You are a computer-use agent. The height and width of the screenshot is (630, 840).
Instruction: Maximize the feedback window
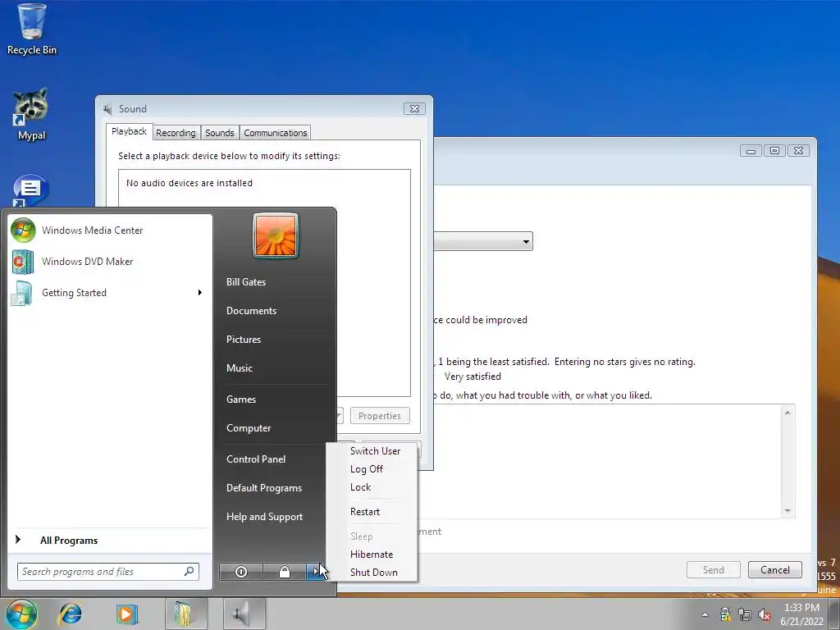pyautogui.click(x=774, y=151)
